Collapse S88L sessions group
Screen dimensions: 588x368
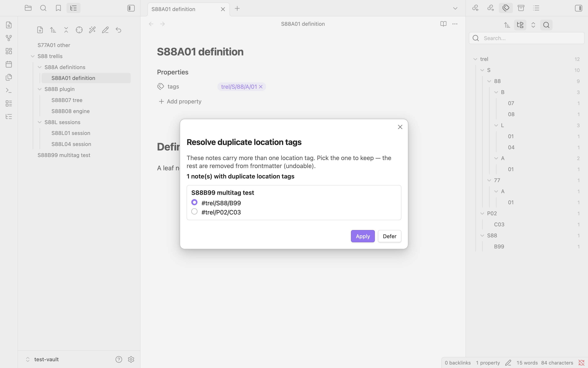pos(40,122)
